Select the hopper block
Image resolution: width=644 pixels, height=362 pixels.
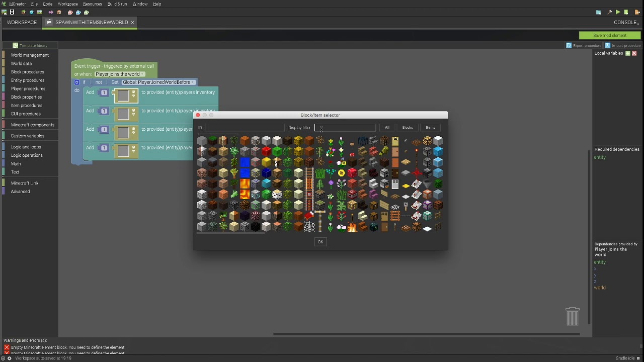427,183
